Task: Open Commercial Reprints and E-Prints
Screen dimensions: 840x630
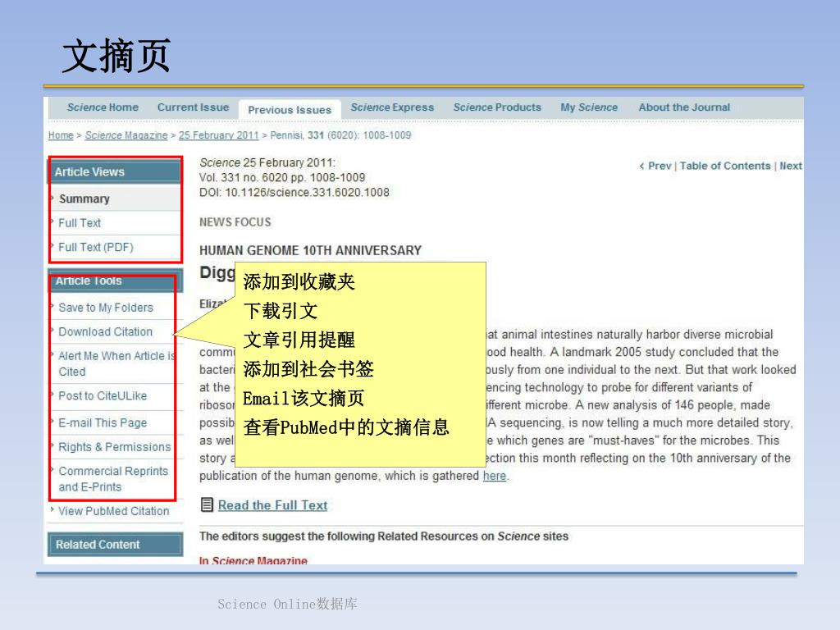Action: click(113, 479)
